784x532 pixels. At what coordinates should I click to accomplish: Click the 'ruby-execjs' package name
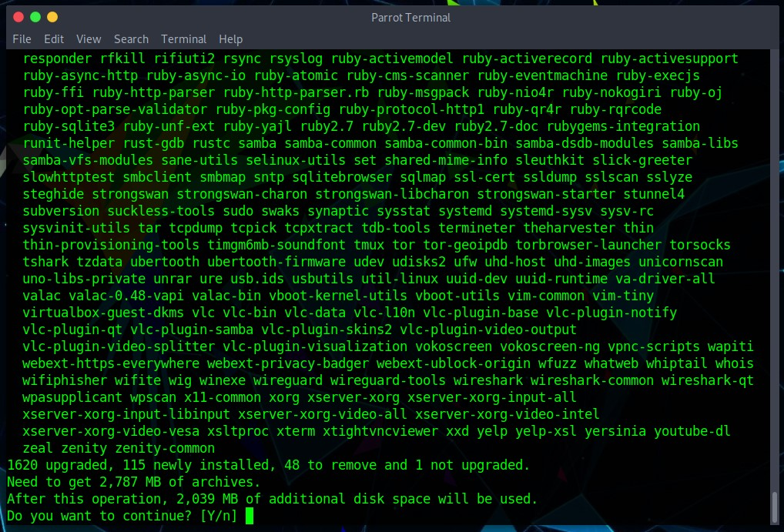[x=658, y=75]
